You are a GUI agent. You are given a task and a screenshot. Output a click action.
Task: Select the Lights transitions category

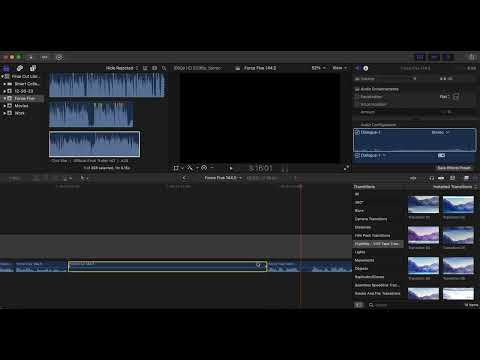360,252
